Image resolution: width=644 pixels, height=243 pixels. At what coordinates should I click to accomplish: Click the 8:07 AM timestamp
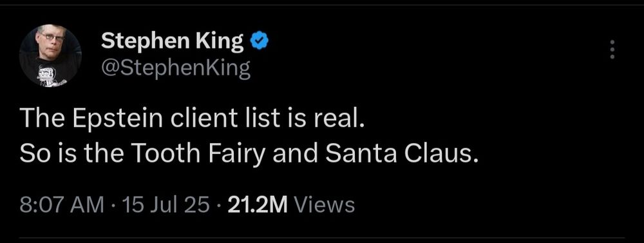click(62, 205)
